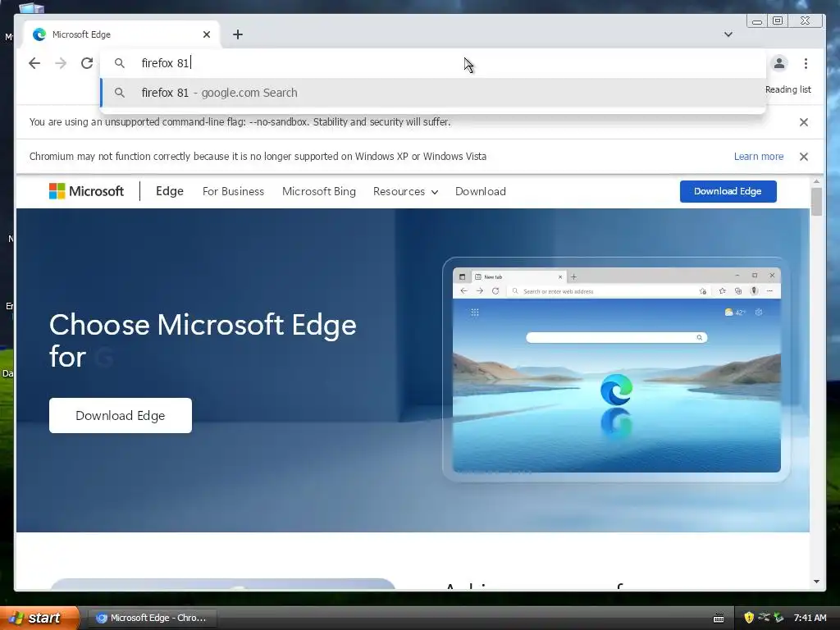Click the network connection tray icon
The height and width of the screenshot is (630, 840).
click(764, 618)
